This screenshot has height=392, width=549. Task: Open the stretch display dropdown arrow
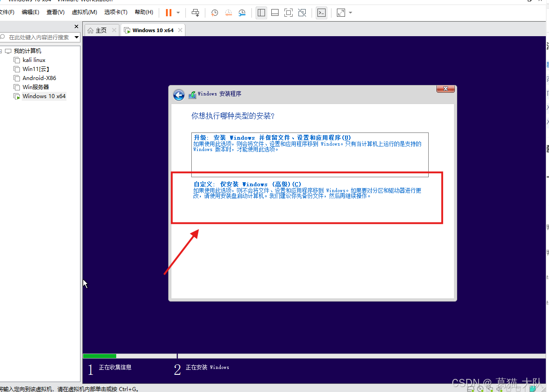click(350, 13)
